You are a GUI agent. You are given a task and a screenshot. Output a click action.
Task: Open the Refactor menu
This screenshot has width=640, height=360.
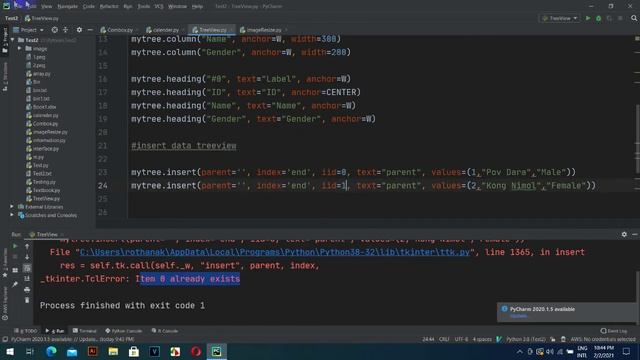coord(109,7)
